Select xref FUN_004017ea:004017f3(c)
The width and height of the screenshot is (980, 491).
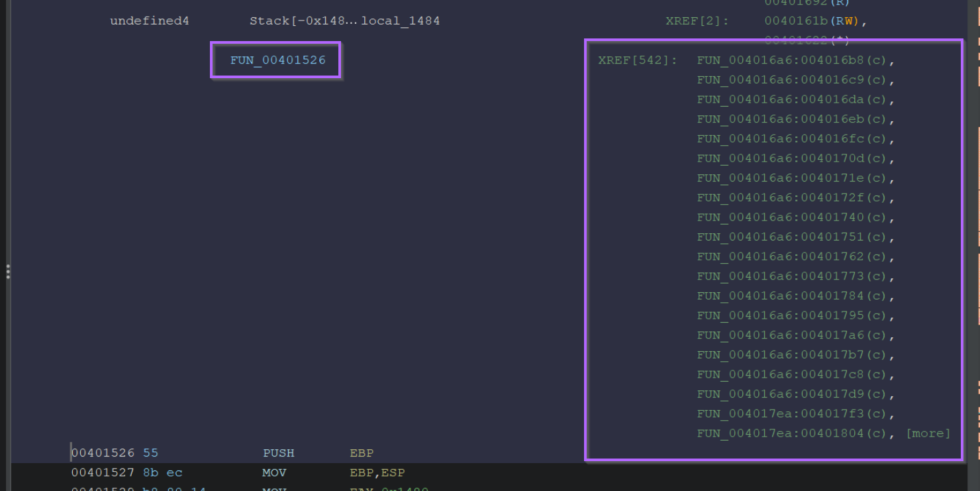[793, 414]
